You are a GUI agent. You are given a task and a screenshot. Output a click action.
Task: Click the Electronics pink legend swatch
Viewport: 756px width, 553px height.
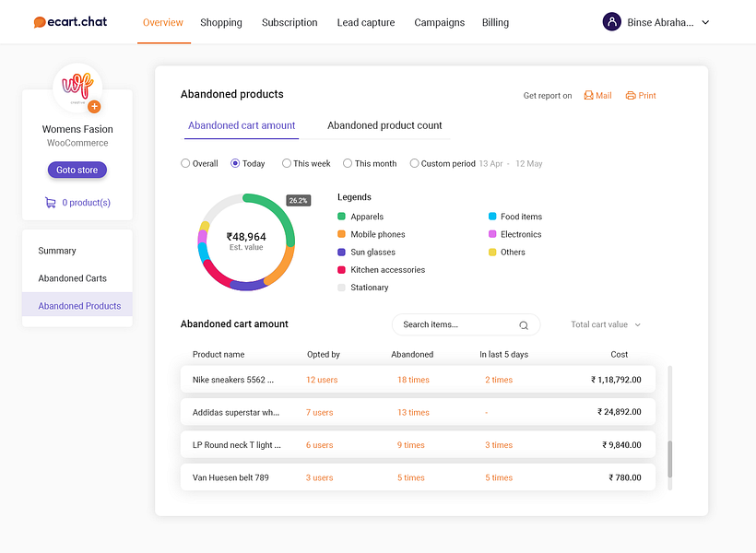pyautogui.click(x=492, y=234)
